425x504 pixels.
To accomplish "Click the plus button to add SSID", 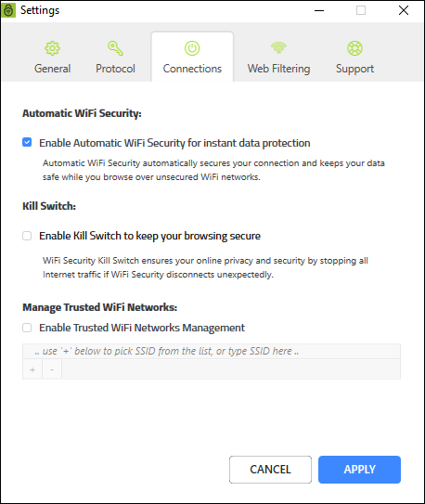I will click(x=32, y=369).
